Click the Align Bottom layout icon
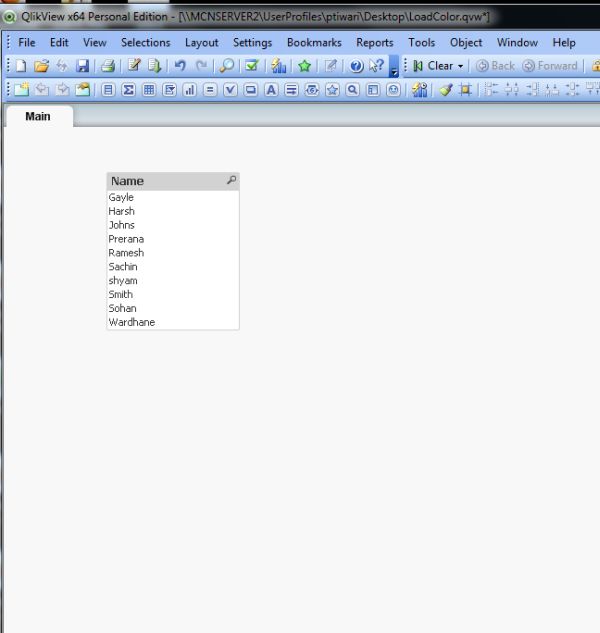 coord(552,89)
